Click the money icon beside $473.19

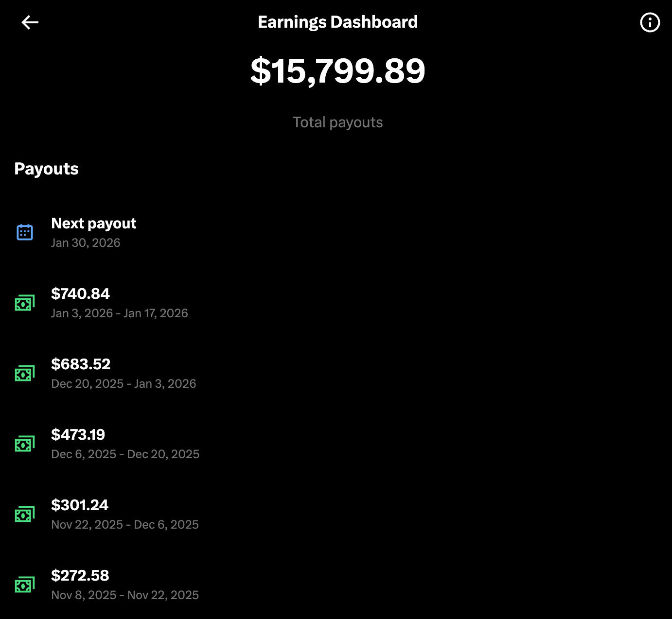tap(25, 444)
